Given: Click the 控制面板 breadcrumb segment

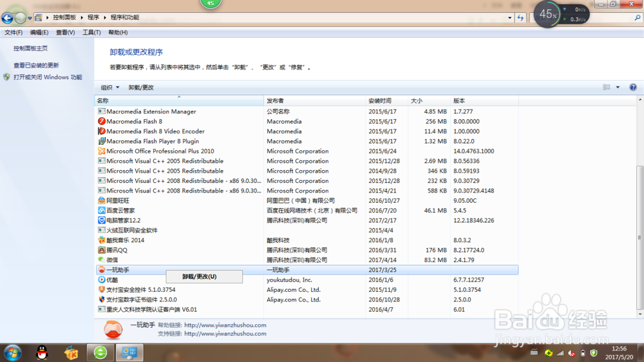Looking at the screenshot, I should (64, 17).
